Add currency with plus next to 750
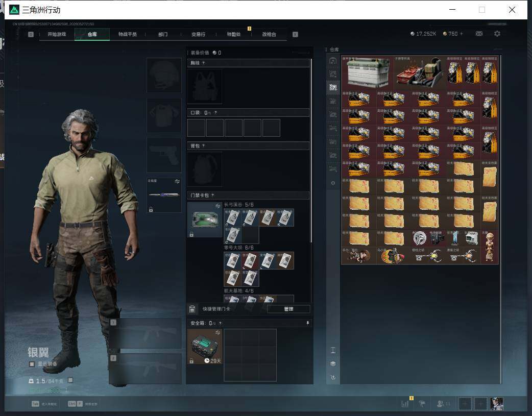Screen dimensions: 532x416 tap(462, 34)
